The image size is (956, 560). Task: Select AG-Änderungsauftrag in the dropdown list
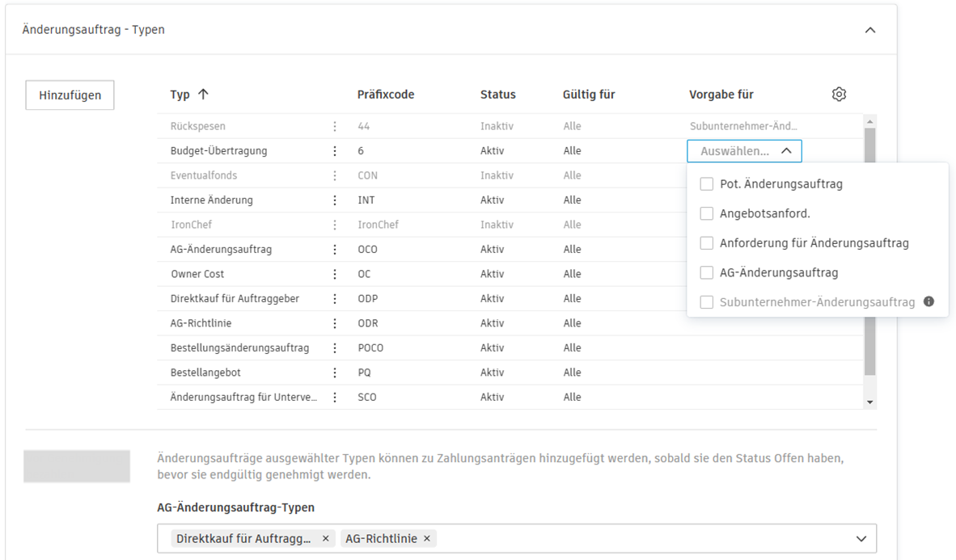tap(707, 272)
